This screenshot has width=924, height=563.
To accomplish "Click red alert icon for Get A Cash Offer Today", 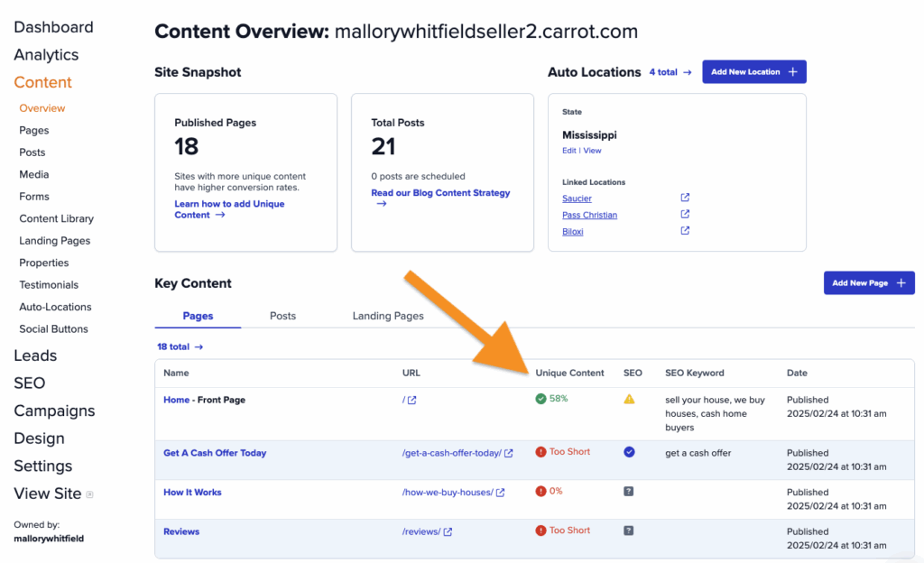I will [541, 452].
